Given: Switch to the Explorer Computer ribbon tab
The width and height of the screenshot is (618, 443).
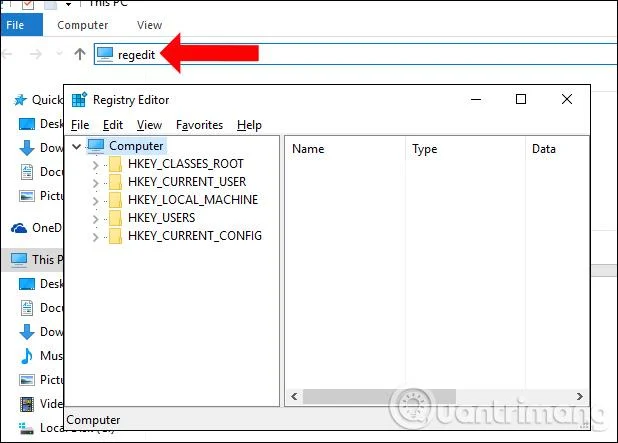Looking at the screenshot, I should (x=82, y=25).
